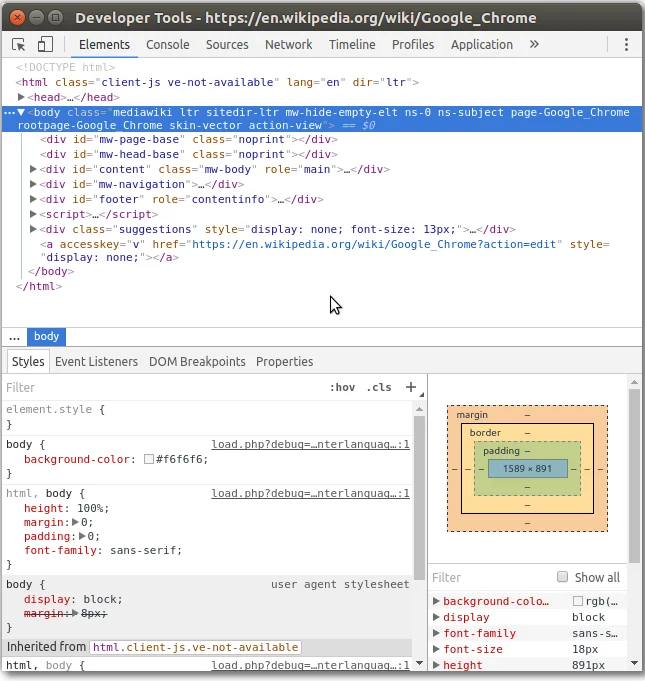Switch to the Event Listeners pane
Image resolution: width=645 pixels, height=681 pixels.
click(x=96, y=361)
